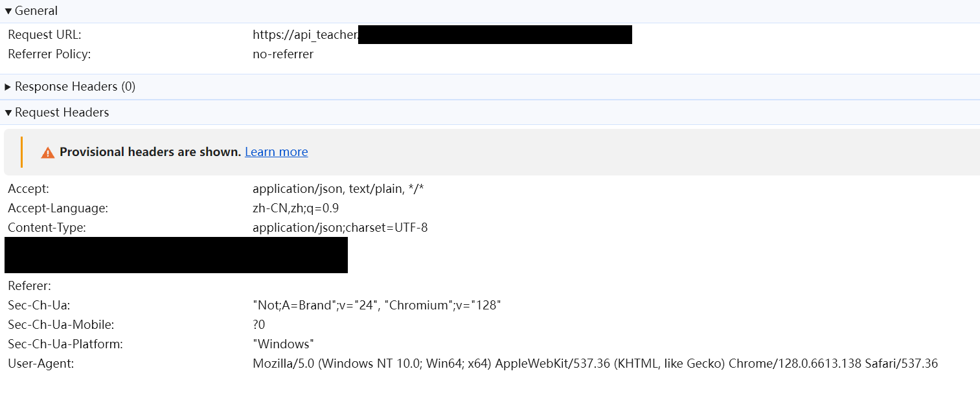Click the Accept header value application/json, text/plain
The width and height of the screenshot is (980, 402).
[338, 189]
